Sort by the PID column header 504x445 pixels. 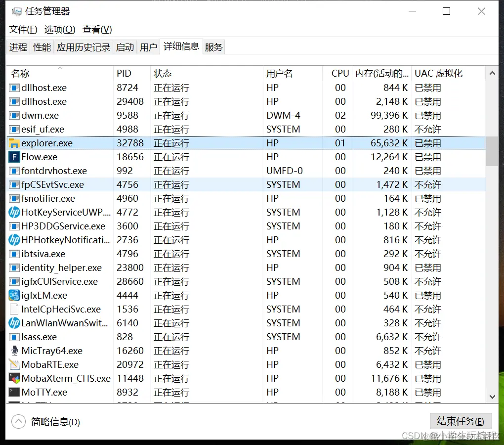coord(132,73)
